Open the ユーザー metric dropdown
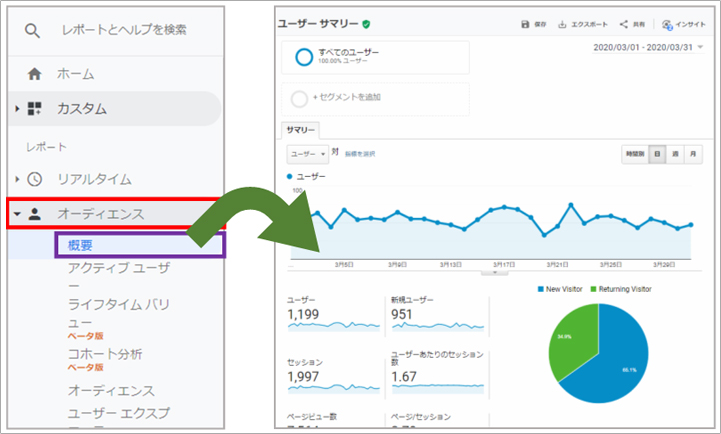721x434 pixels. [308, 154]
